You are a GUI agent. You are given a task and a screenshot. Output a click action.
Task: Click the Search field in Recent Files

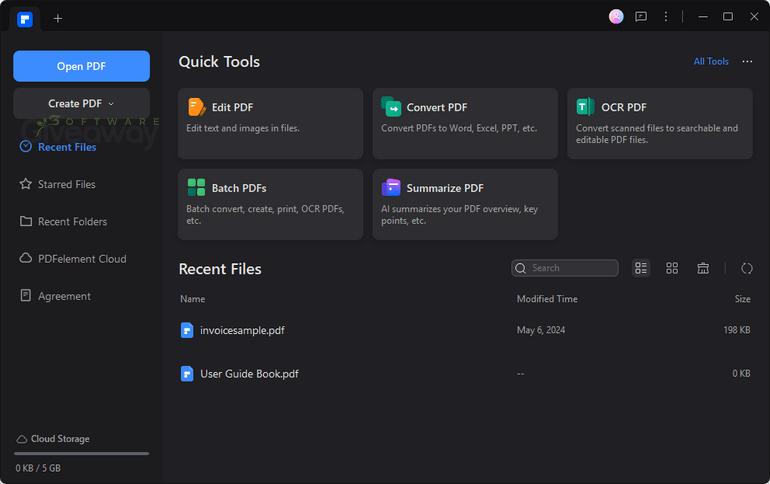tap(565, 268)
